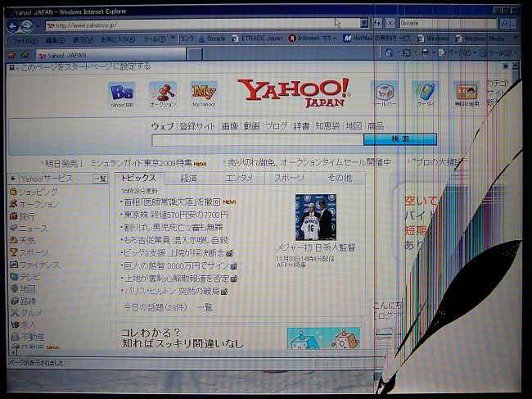Image resolution: width=532 pixels, height=399 pixels.
Task: Select the 画像 search category
Action: pos(230,126)
